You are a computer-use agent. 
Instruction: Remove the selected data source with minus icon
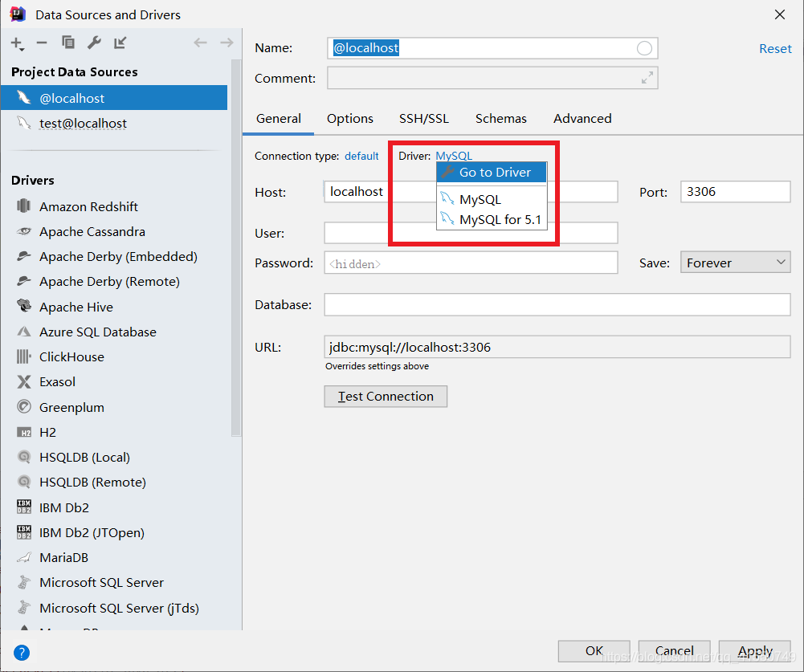[42, 43]
